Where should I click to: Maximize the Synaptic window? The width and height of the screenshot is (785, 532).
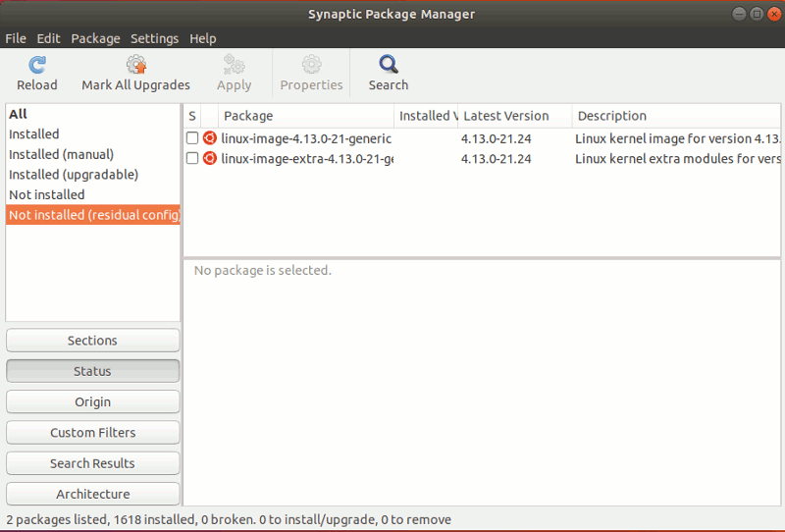(x=757, y=14)
